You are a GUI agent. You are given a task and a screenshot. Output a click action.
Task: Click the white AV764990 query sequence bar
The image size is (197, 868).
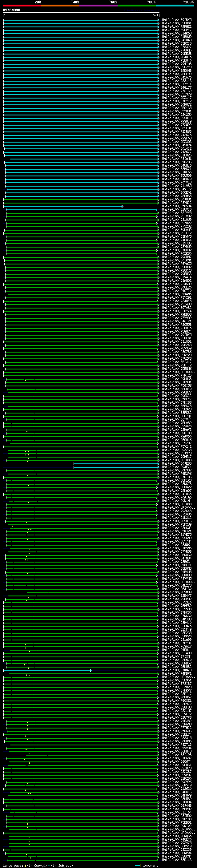pos(81,12)
